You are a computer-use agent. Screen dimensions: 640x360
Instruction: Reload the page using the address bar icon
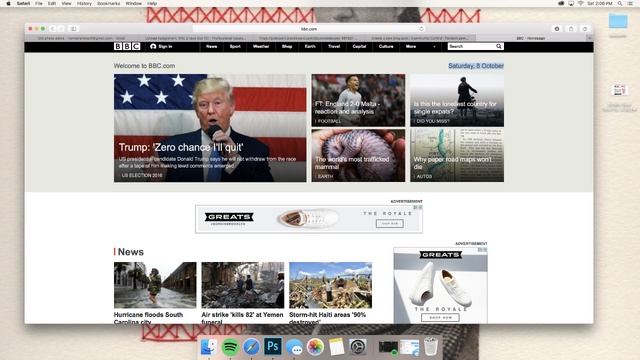(x=421, y=29)
